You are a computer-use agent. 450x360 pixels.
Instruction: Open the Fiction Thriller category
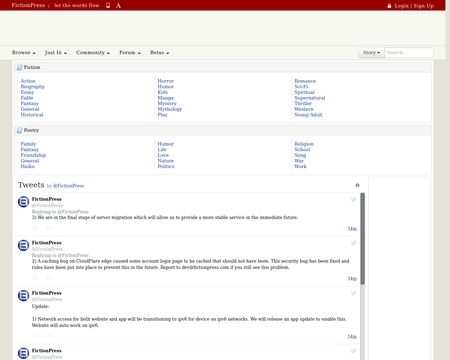[303, 104]
